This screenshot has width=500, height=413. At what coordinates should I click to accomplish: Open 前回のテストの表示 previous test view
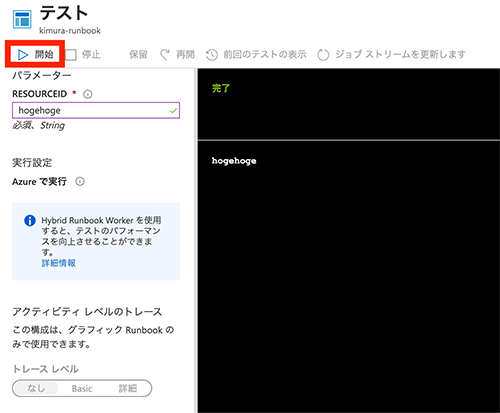[x=256, y=54]
